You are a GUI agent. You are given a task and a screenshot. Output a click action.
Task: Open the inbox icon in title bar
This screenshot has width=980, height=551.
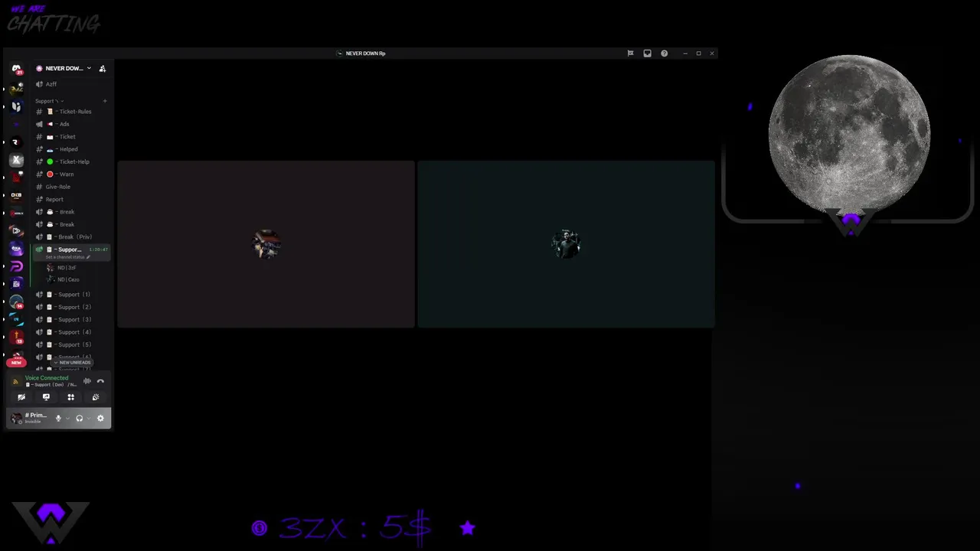(647, 54)
